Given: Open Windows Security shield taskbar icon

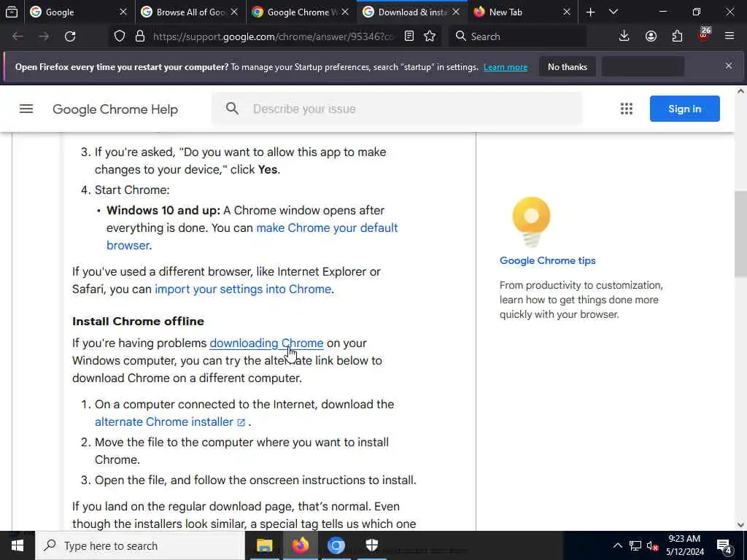Looking at the screenshot, I should coord(371,545).
